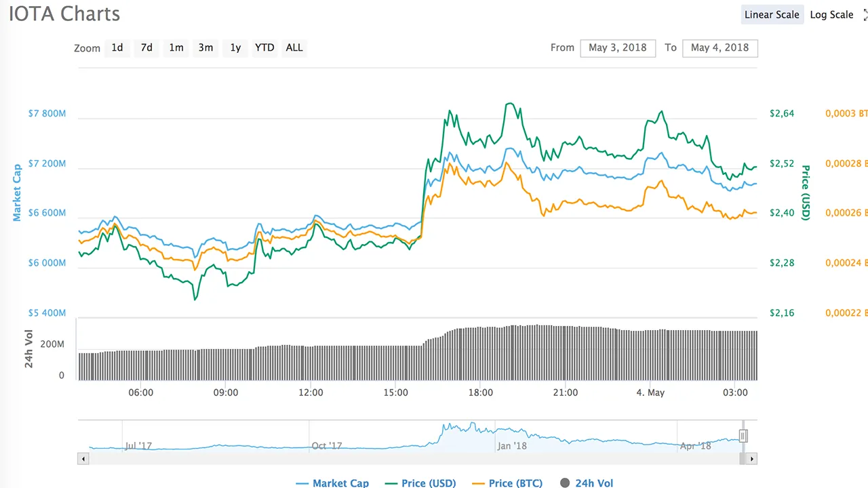Edit the From date field May 3, 2018
This screenshot has height=488, width=868.
618,47
